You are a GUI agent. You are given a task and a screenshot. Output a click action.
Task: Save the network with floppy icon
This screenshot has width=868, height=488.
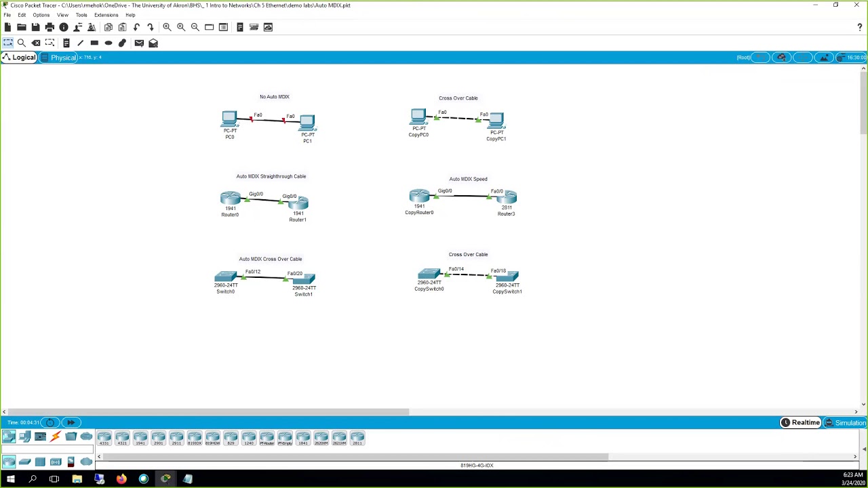tap(35, 27)
